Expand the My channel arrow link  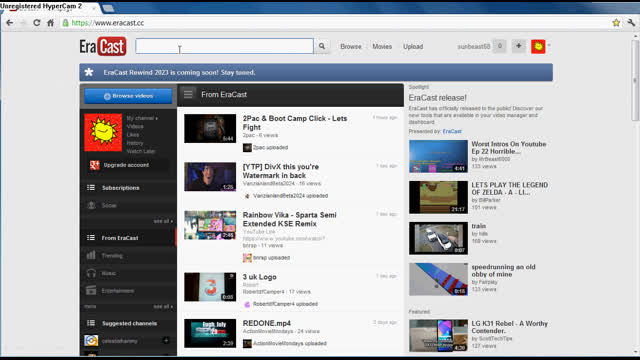point(142,118)
